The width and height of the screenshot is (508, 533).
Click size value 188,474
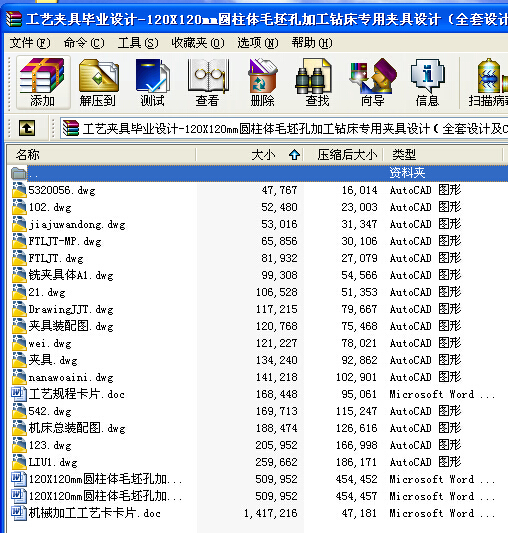coord(276,428)
